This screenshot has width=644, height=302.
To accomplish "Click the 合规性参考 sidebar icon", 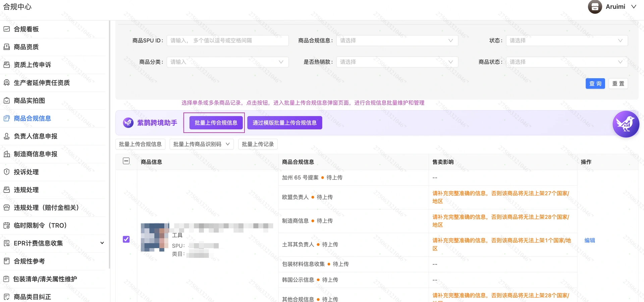I will coord(7,261).
